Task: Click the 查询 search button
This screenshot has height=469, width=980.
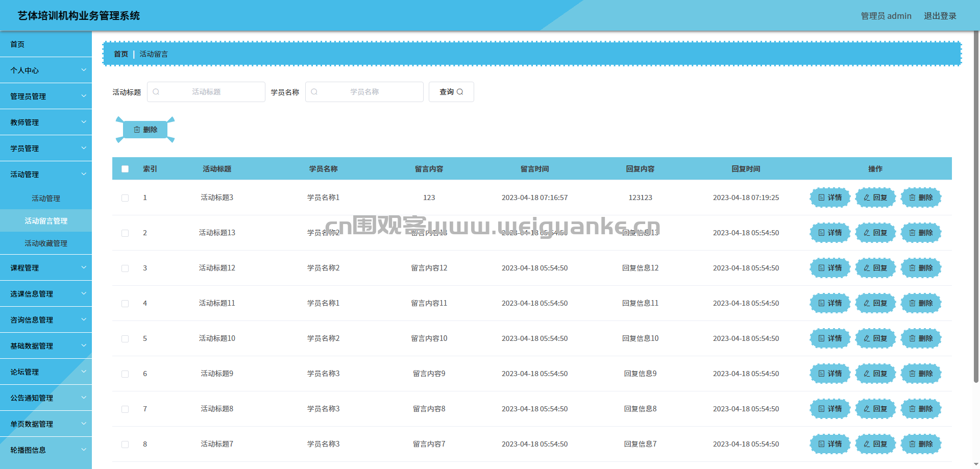Action: point(451,92)
